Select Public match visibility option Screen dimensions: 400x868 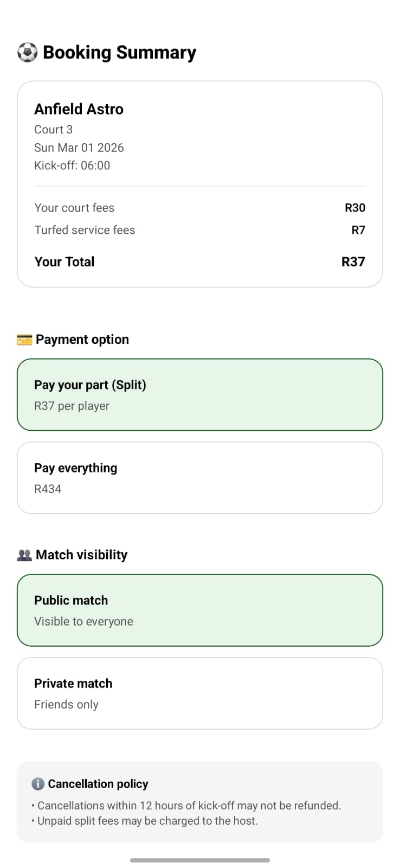pos(199,610)
